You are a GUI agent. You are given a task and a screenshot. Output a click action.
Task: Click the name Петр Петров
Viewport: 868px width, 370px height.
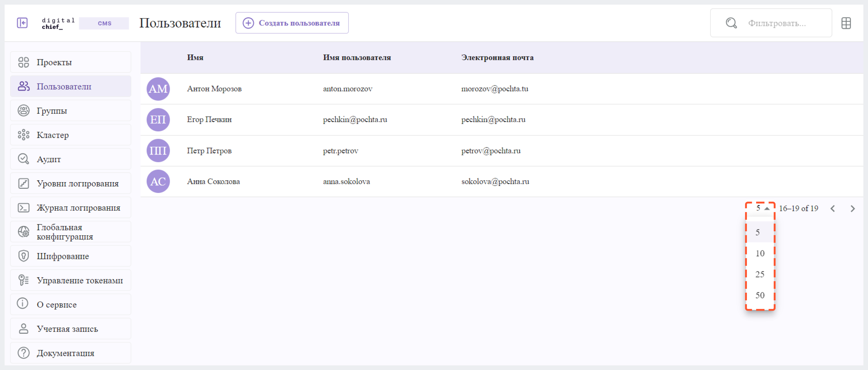click(x=209, y=151)
